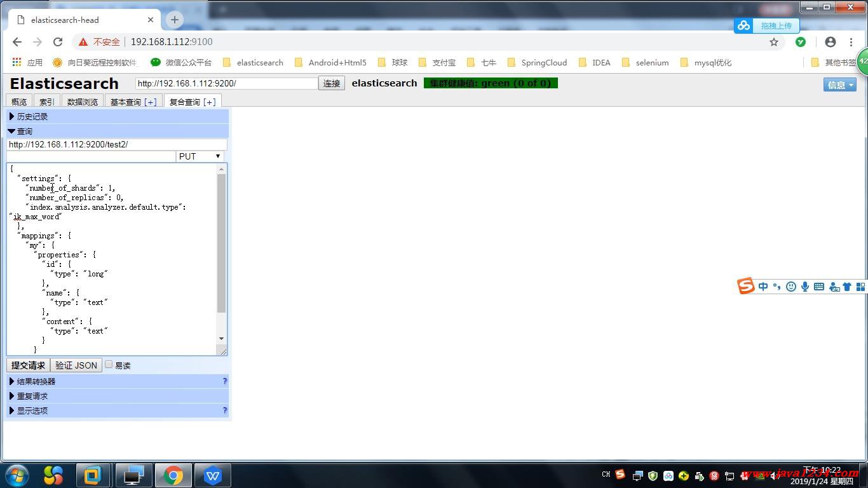Click the JSON editor scroll down arrow
The image size is (868, 488).
[221, 339]
